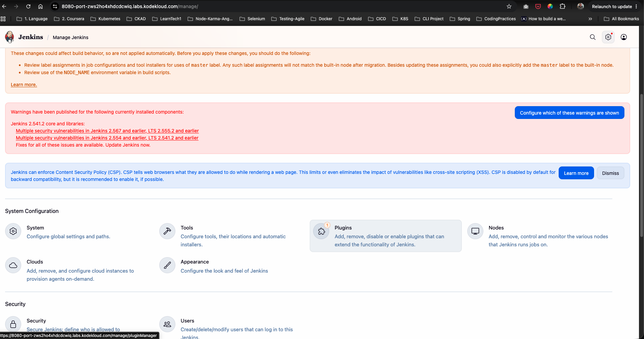Open the Plugins puzzle icon
644x339 pixels.
tap(321, 231)
